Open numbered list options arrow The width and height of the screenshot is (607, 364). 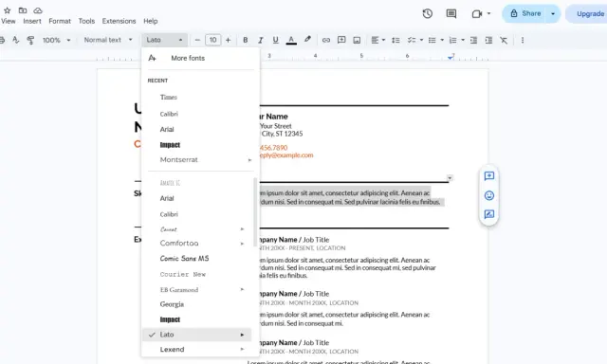coord(463,40)
